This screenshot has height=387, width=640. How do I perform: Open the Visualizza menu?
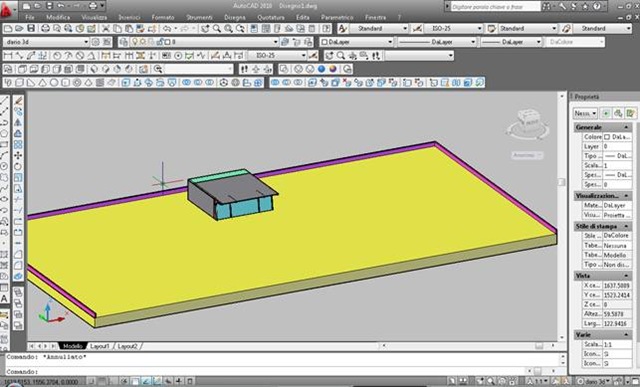[x=94, y=18]
